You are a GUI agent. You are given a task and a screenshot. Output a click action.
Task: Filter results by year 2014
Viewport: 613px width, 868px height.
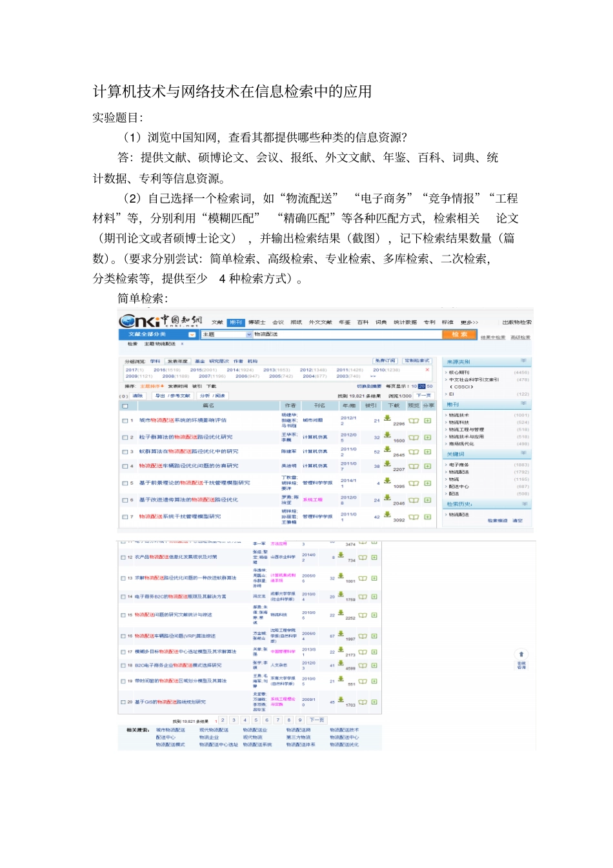240,370
